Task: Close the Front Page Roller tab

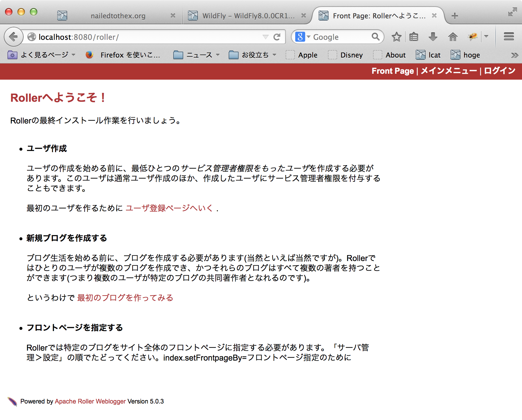Action: 434,16
